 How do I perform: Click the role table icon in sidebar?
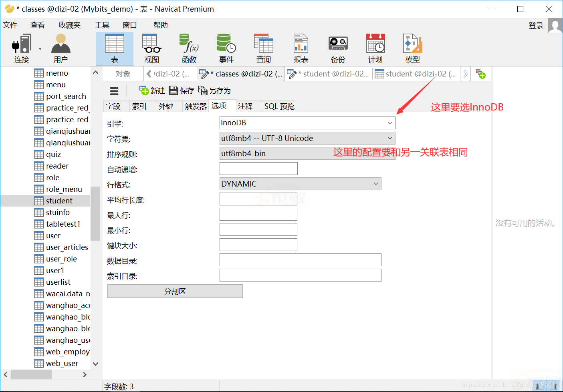(39, 177)
